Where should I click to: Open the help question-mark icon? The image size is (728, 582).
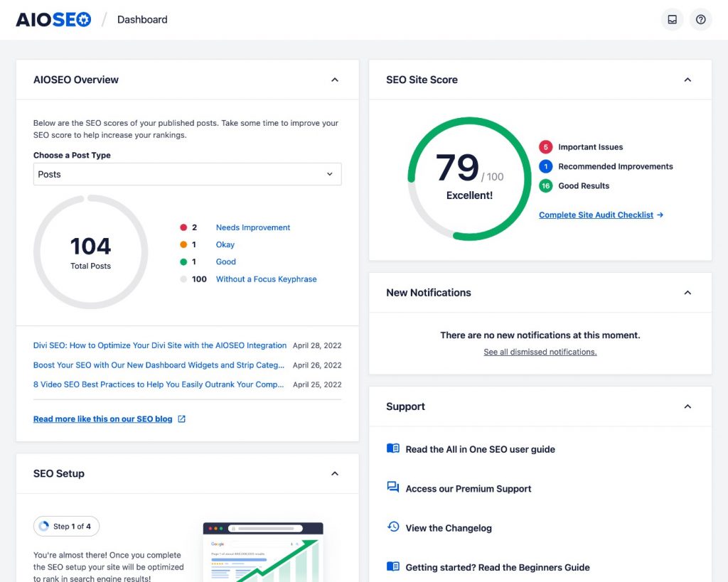click(700, 19)
